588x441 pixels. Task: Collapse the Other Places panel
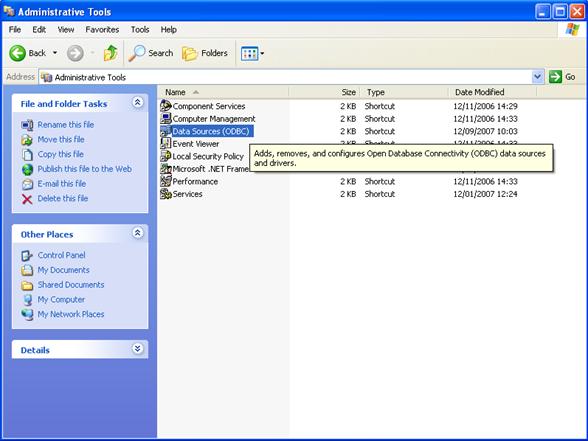(x=138, y=233)
